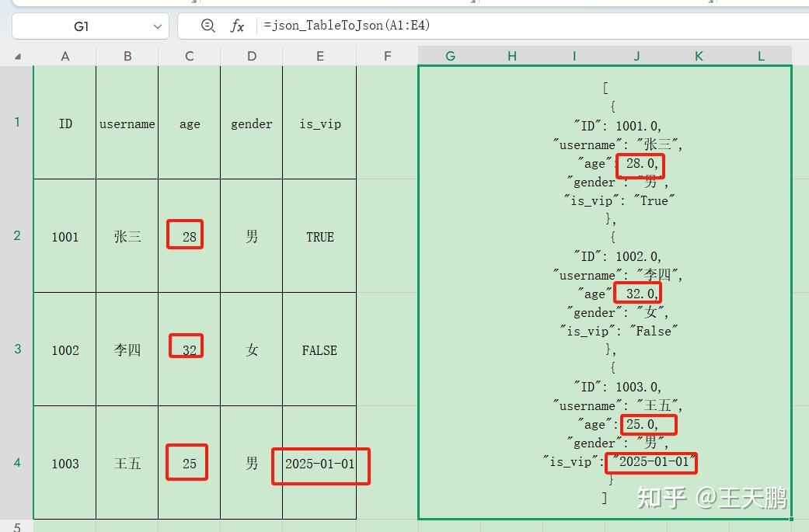Select the cell showing TRUE
This screenshot has height=532, width=809.
click(x=319, y=237)
